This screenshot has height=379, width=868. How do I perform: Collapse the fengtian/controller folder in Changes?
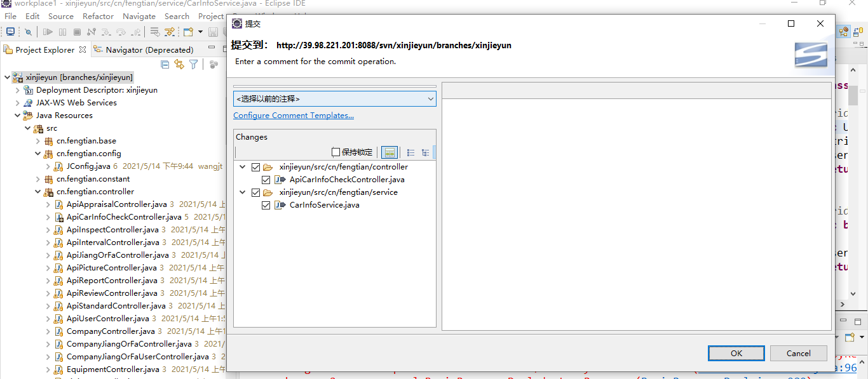pos(243,167)
